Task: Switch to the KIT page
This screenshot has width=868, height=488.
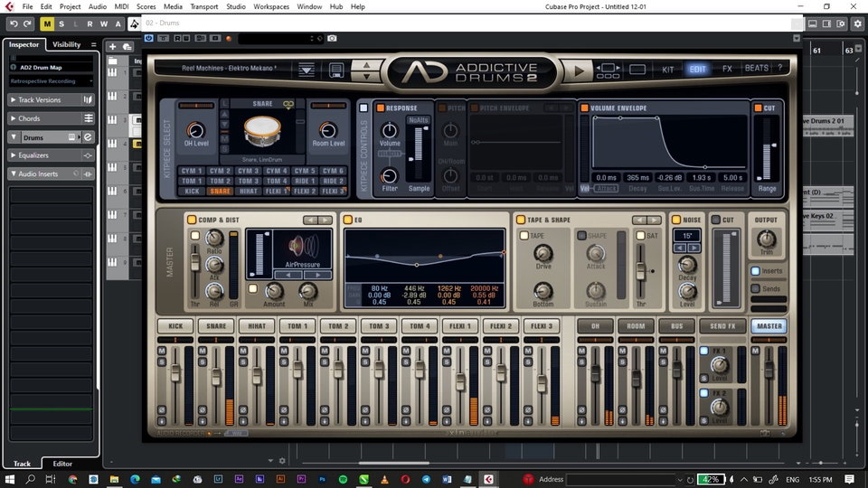Action: tap(668, 70)
